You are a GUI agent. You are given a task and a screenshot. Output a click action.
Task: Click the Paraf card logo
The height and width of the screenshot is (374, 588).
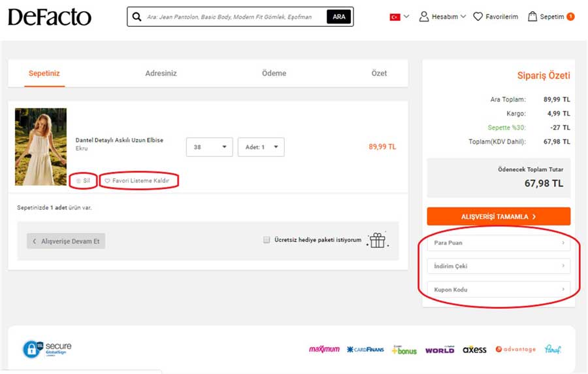click(x=553, y=349)
